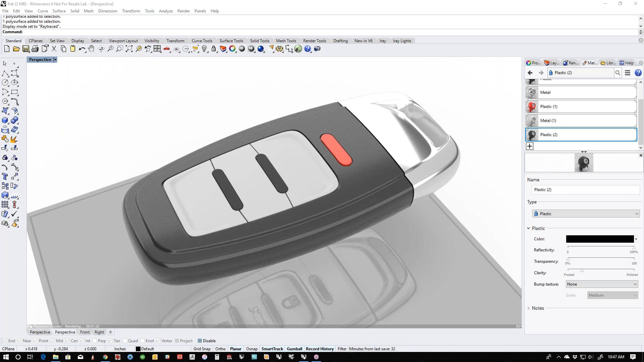
Task: Click the Undo icon on the Standard toolbar
Action: point(82,49)
